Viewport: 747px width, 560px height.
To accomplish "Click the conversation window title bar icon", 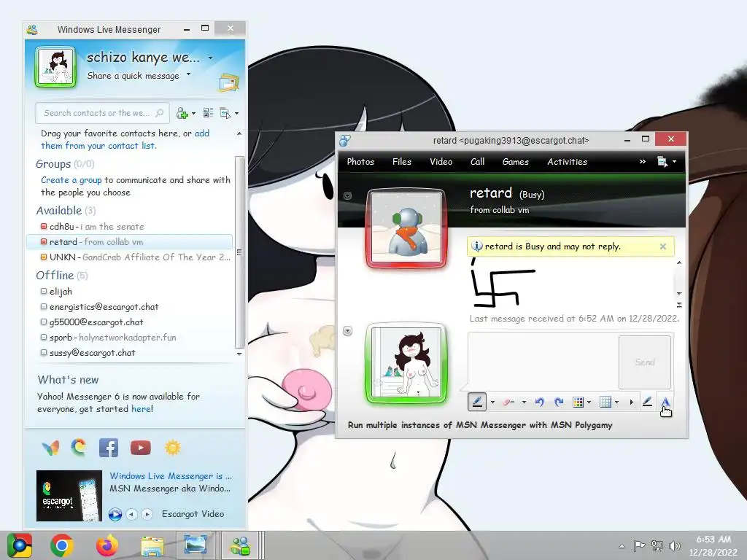I will [x=345, y=140].
